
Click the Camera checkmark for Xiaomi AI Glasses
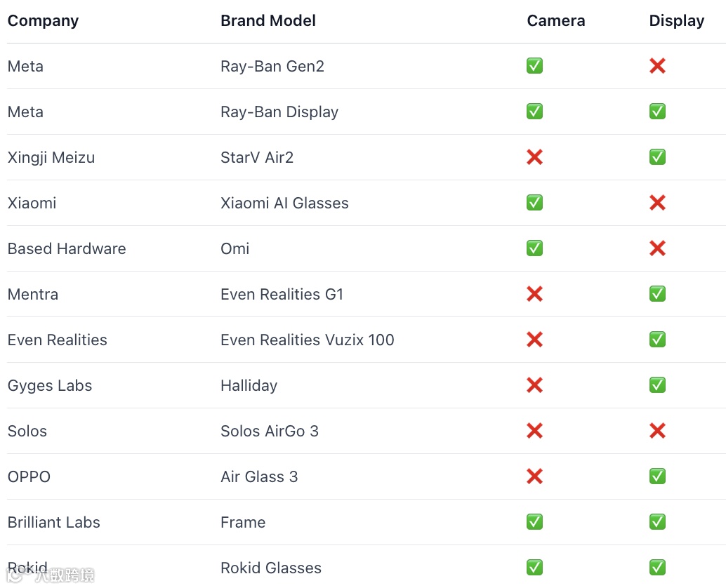coord(534,203)
